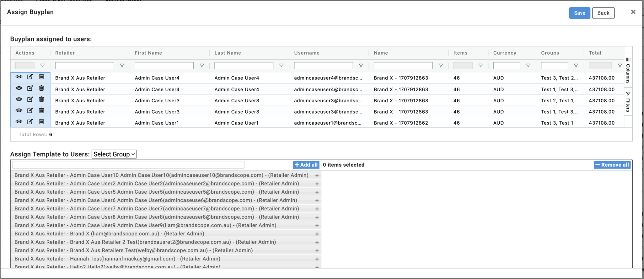
Task: Click the edit icon in the first buyplan row
Action: click(30, 77)
